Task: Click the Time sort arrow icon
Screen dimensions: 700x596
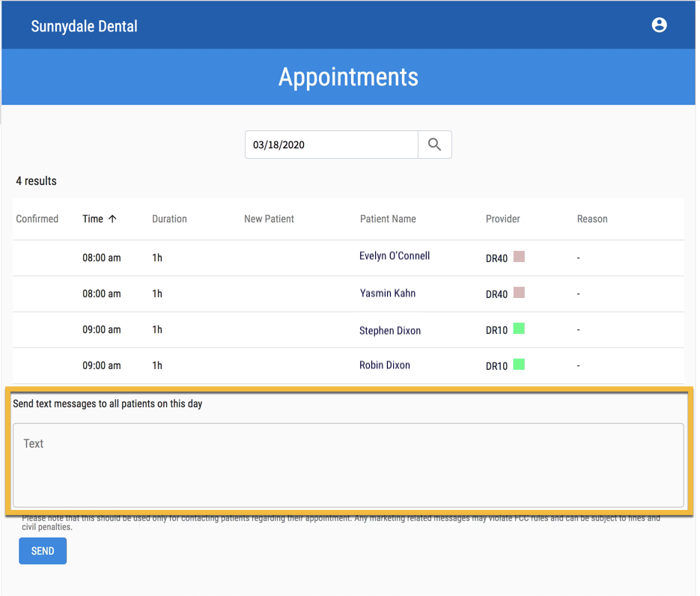Action: point(112,219)
